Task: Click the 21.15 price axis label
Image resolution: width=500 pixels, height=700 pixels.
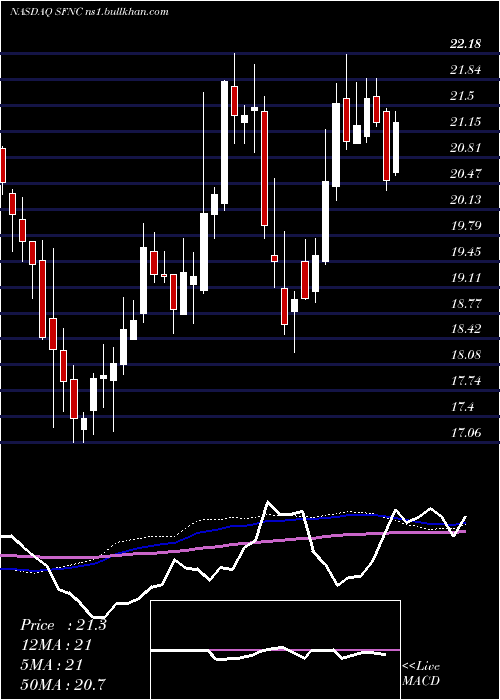Action: pos(466,121)
